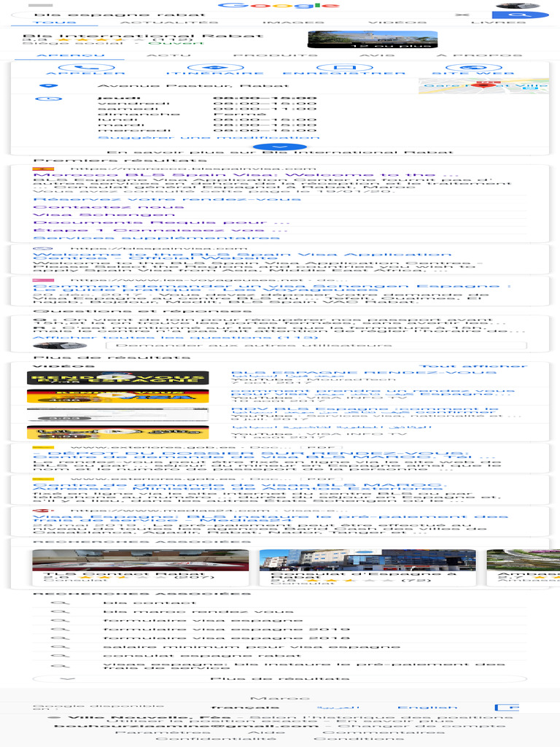Select the Aperçu tab
560x747 pixels.
[69, 55]
